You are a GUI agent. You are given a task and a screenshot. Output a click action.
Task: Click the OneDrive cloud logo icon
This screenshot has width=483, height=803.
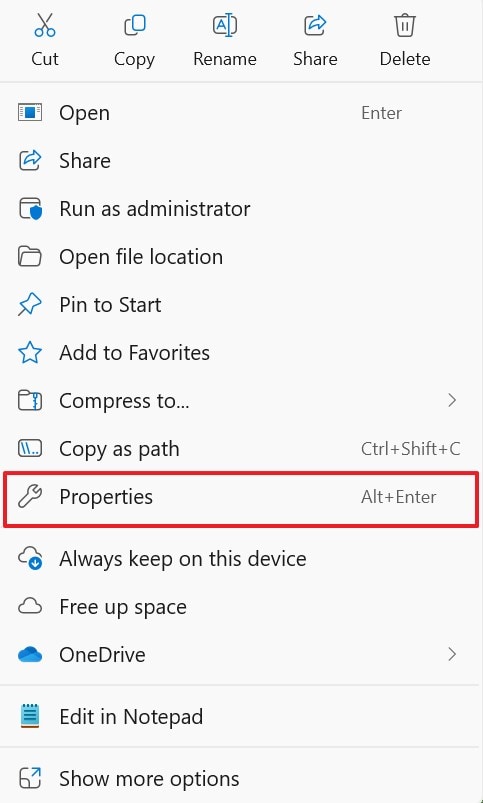click(30, 654)
